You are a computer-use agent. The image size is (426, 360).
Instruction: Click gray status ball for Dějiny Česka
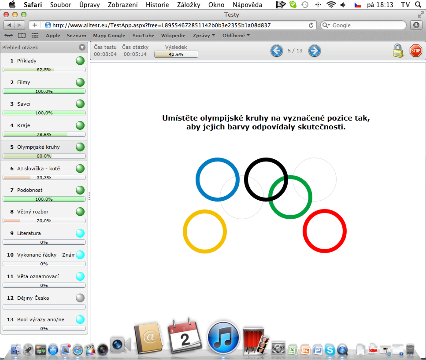[x=80, y=298]
